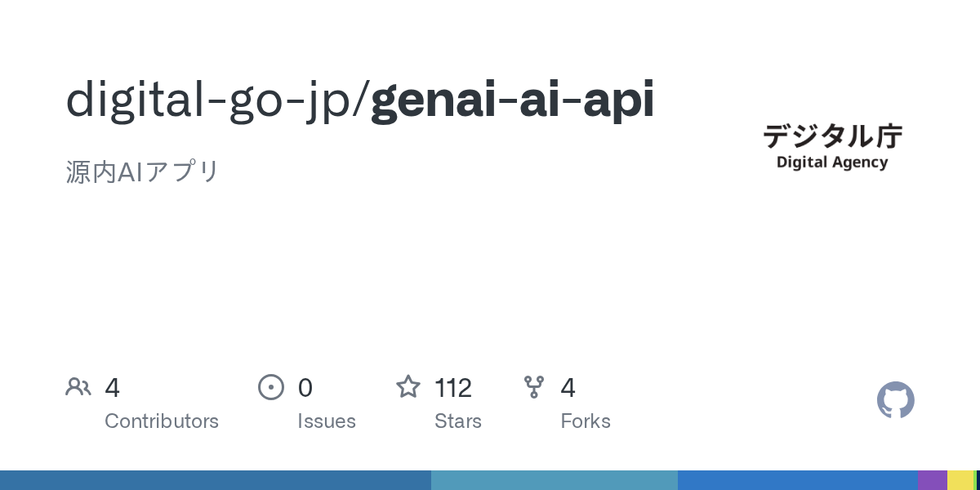
Task: Click the 源内AIアプリ description text
Action: (x=143, y=172)
